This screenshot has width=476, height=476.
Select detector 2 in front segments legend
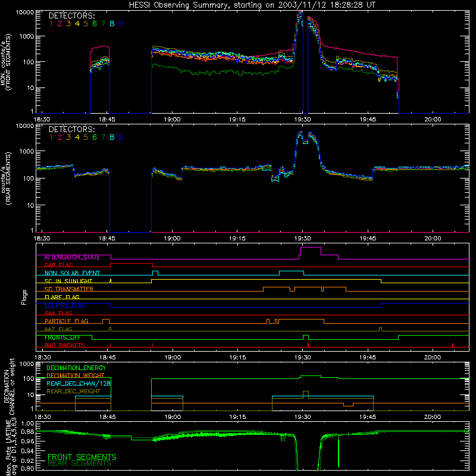point(60,24)
